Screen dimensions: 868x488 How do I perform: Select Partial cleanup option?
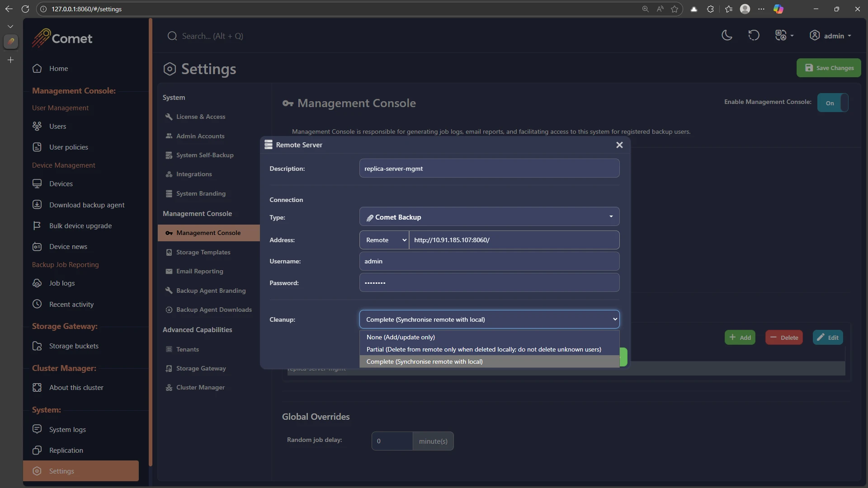point(489,349)
